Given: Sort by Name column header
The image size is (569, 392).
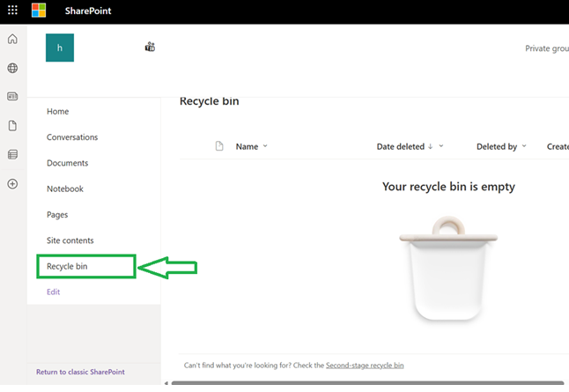Looking at the screenshot, I should click(247, 146).
